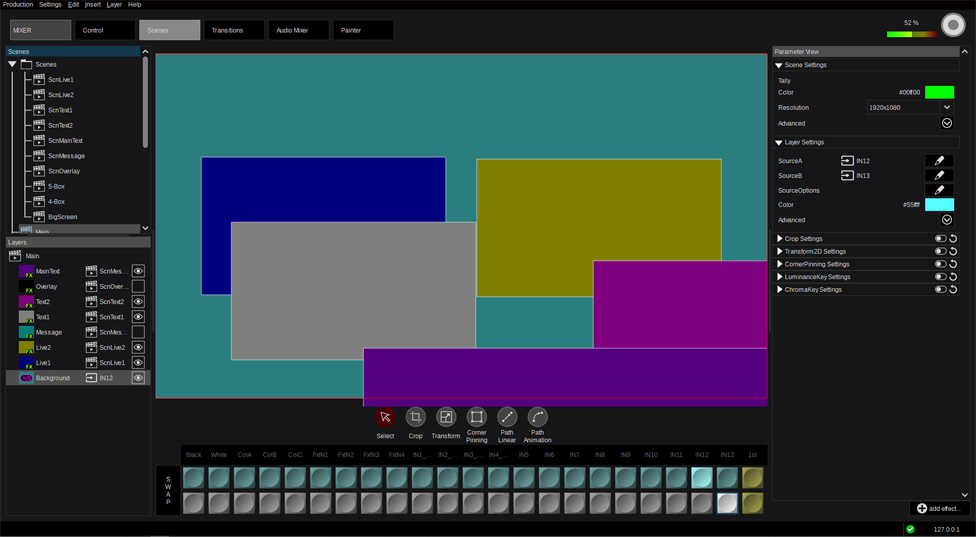
Task: Click the green Tally color swatch
Action: [938, 92]
